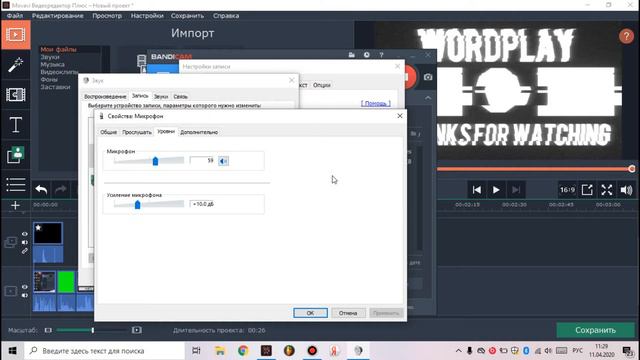640x360 pixels.
Task: Click the green Сохранить export button
Action: point(595,330)
